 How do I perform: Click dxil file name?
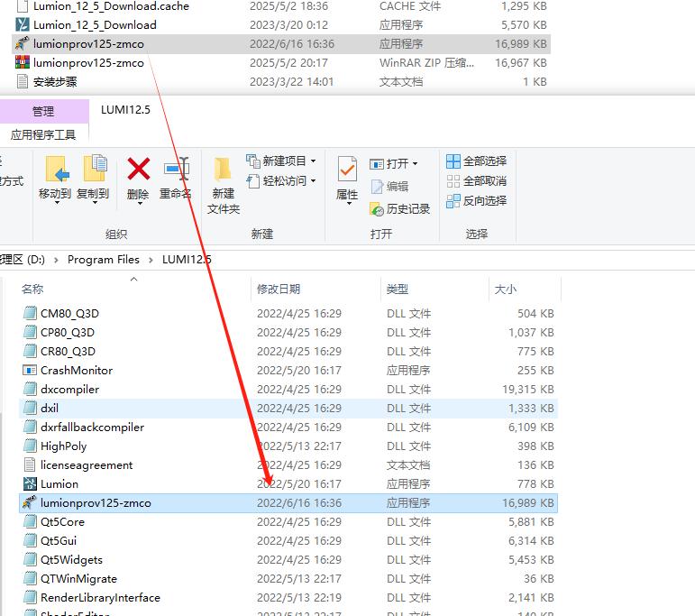50,408
